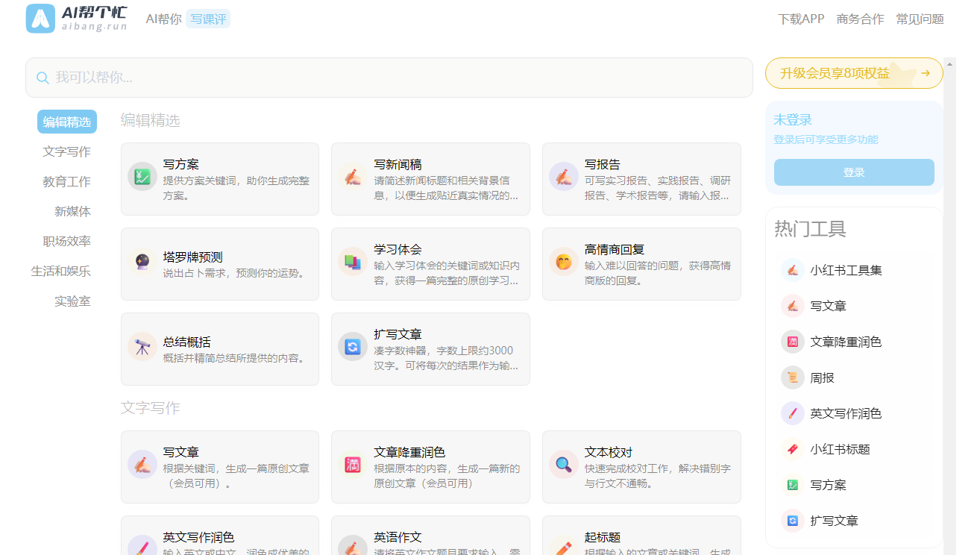The height and width of the screenshot is (555, 980).
Task: Click 周报 scroll icon in 热门工具
Action: tap(793, 377)
